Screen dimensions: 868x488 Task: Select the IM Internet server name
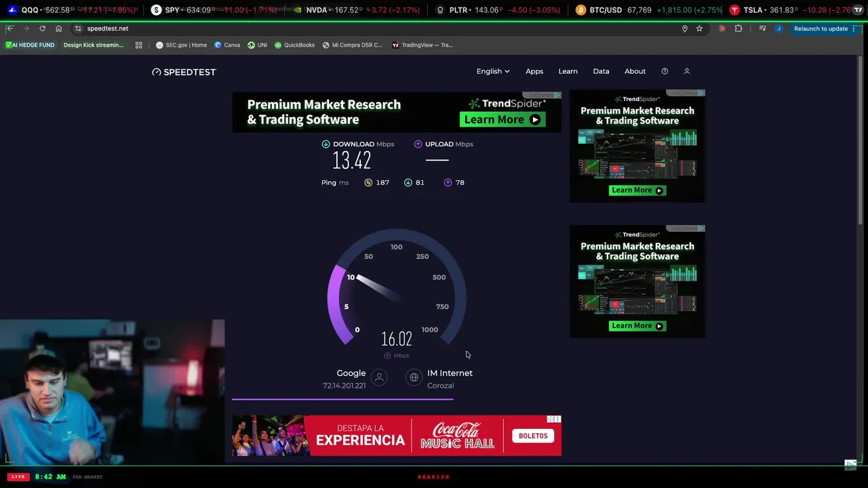[x=450, y=373]
